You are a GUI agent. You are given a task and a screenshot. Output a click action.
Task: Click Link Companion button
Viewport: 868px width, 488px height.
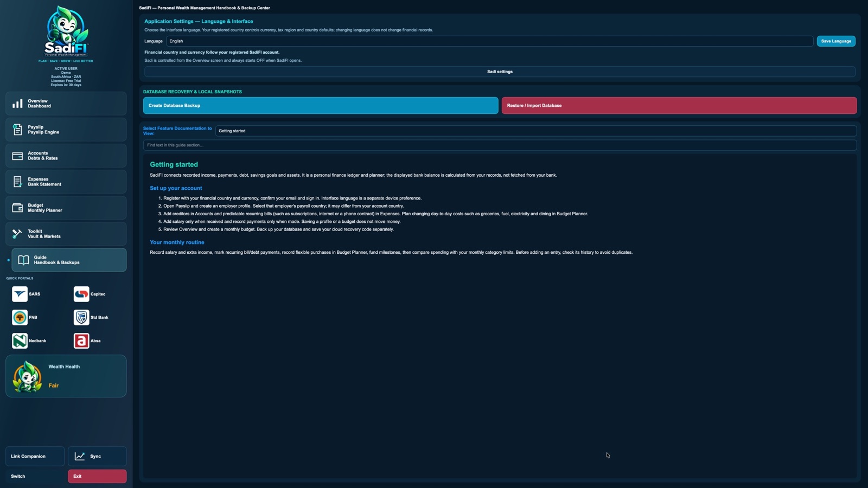tap(35, 456)
